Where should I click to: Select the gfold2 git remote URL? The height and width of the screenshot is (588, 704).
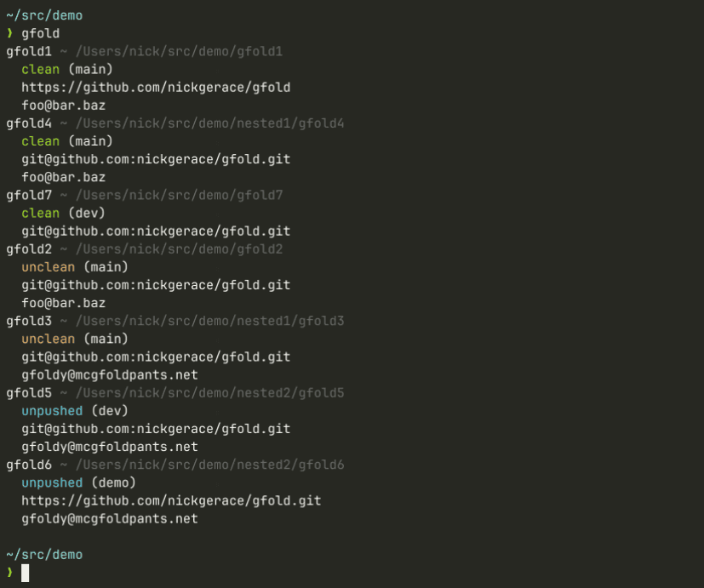[156, 285]
